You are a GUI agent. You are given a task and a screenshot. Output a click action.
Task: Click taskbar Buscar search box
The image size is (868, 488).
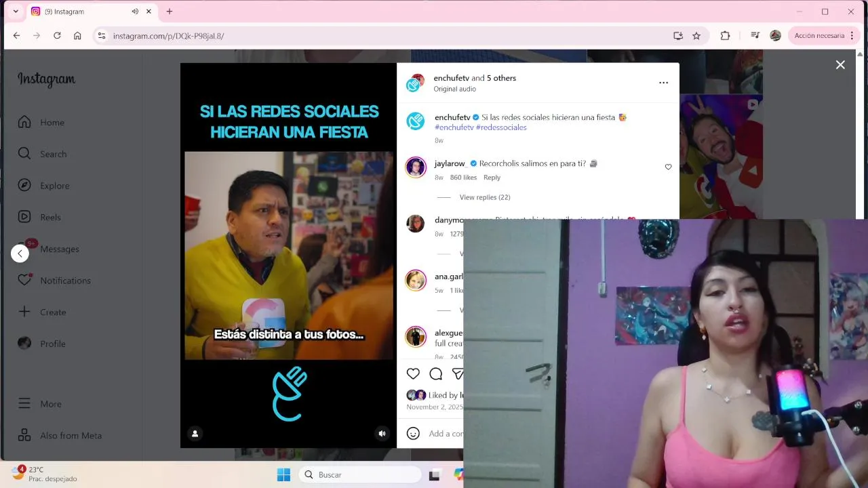(x=359, y=474)
